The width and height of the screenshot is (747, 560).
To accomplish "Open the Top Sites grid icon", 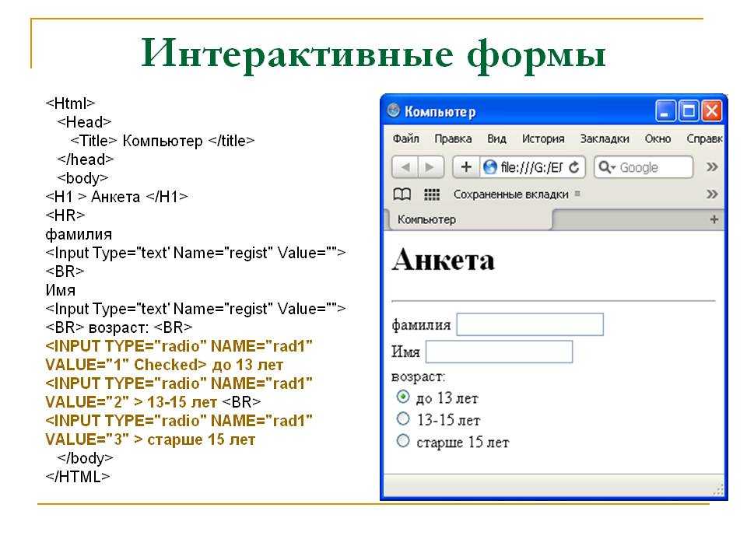I will (432, 194).
